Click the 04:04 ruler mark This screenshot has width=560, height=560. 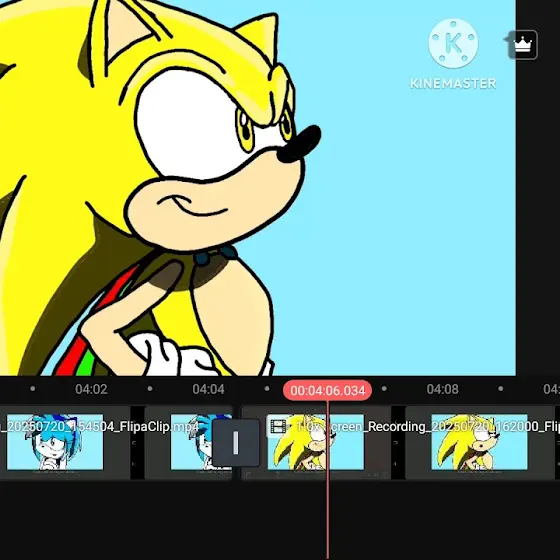[x=208, y=389]
